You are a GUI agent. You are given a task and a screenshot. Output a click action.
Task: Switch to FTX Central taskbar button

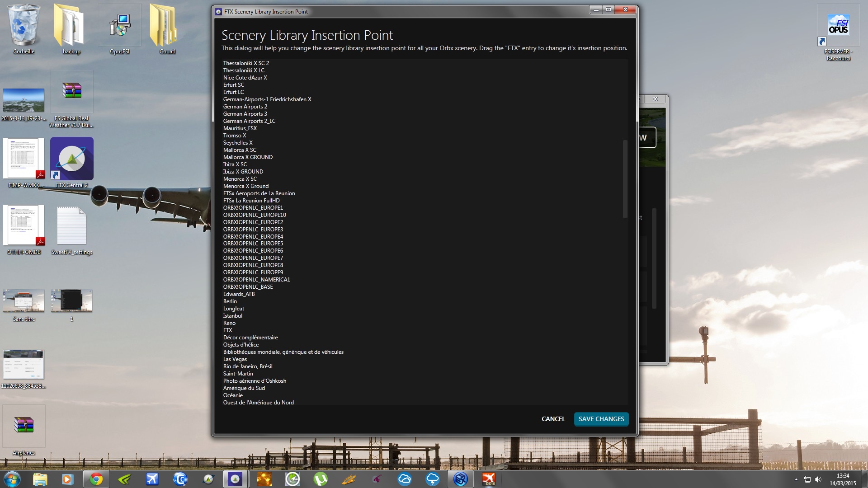[x=235, y=479]
